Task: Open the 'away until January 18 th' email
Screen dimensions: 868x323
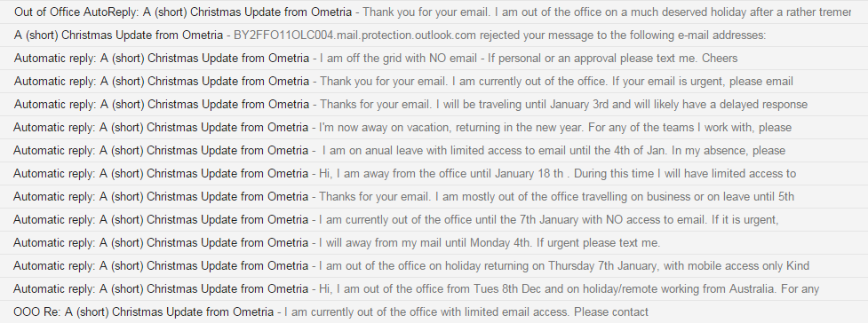Action: click(x=434, y=173)
